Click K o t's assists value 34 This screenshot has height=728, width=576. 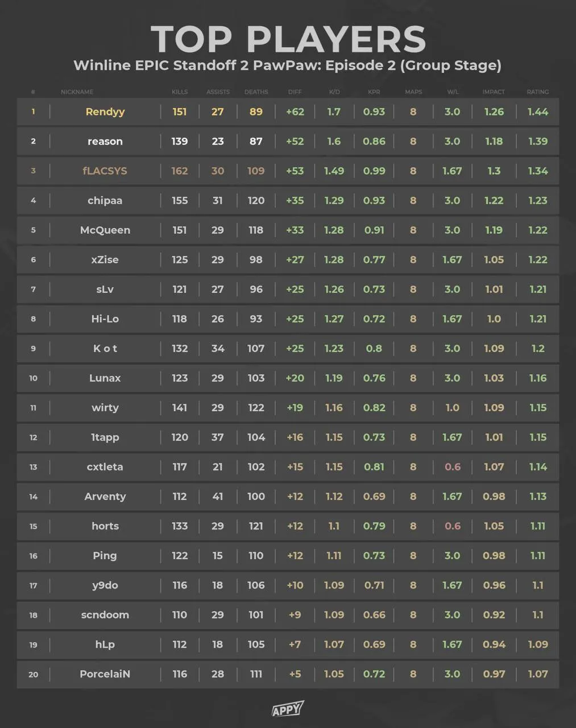218,349
